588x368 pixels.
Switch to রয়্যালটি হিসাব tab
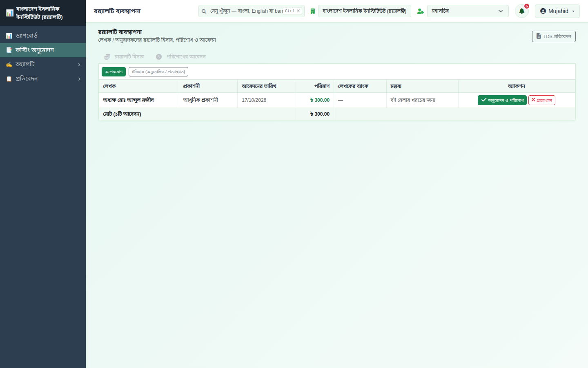(x=124, y=57)
